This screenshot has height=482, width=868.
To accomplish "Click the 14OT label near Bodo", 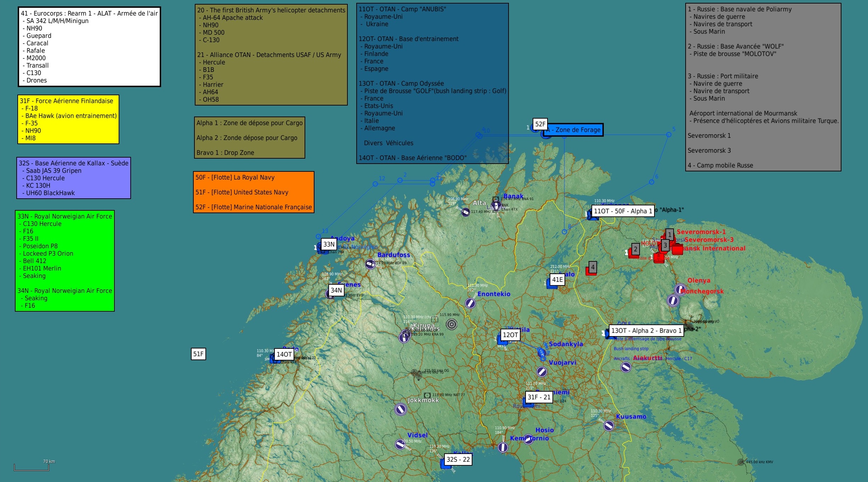I will [x=284, y=354].
